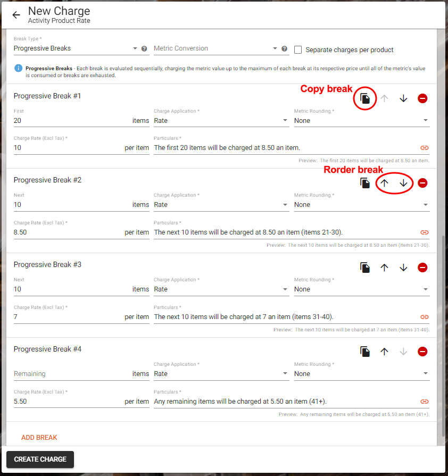Image resolution: width=448 pixels, height=476 pixels.
Task: Move Progressive Break #2 up
Action: pyautogui.click(x=384, y=183)
